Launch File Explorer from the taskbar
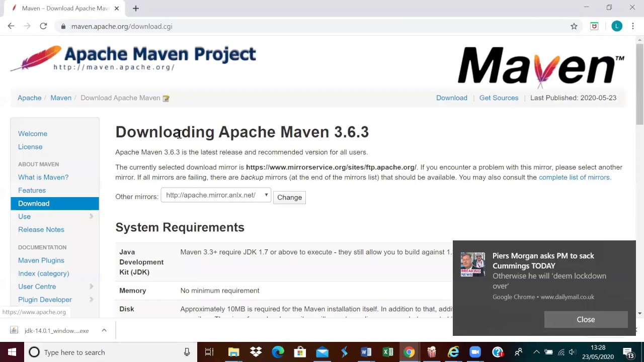This screenshot has width=644, height=362. pyautogui.click(x=233, y=352)
